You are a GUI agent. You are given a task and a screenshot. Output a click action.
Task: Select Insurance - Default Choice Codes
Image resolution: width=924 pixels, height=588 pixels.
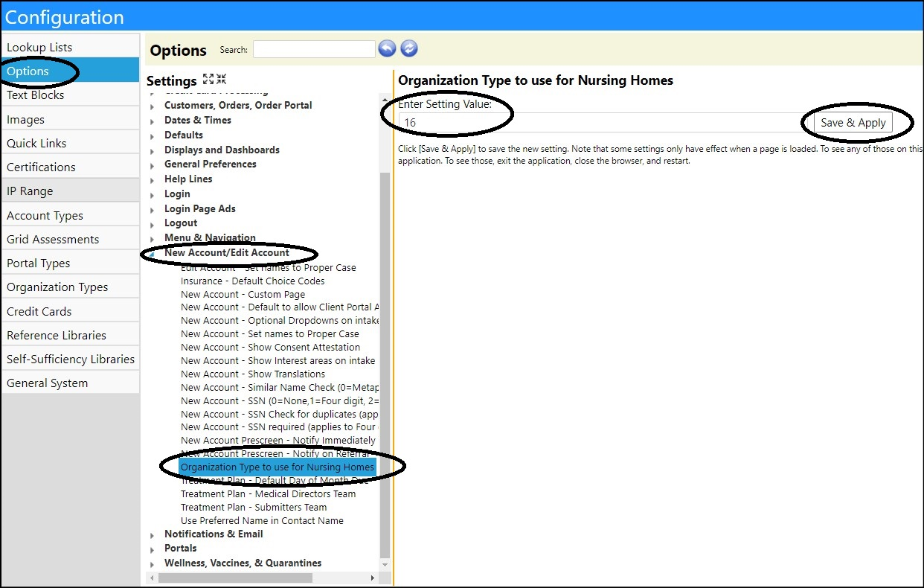(252, 281)
